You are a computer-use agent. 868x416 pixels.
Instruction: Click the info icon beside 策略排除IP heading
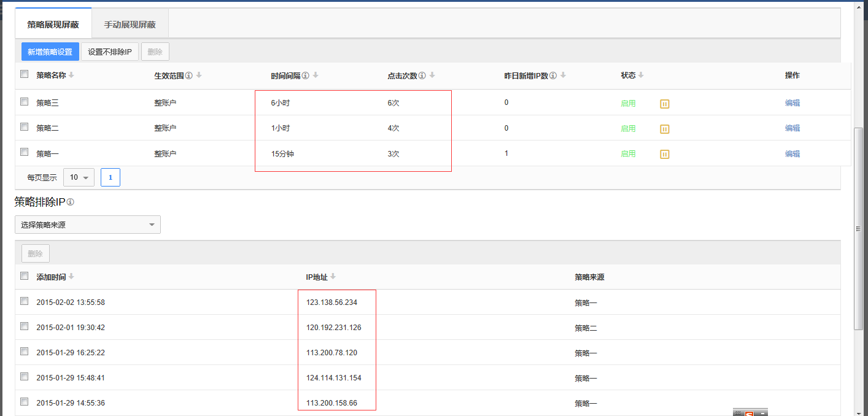coord(71,202)
